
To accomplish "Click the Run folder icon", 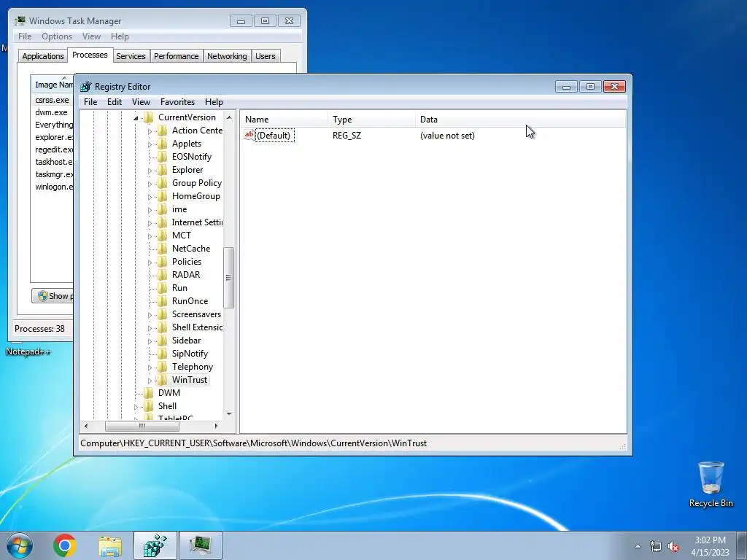I will 163,287.
